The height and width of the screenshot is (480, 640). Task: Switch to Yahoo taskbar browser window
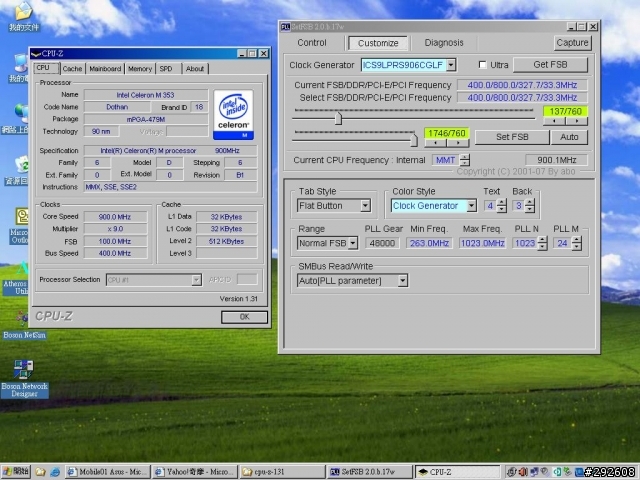(x=195, y=472)
